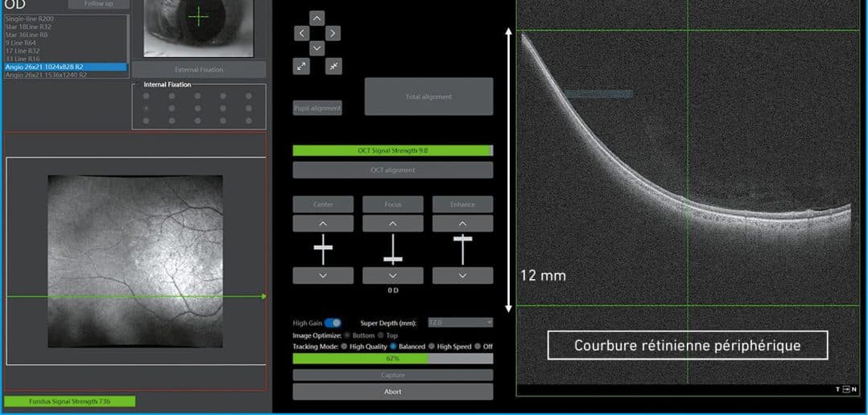Select bottom-right Internal Fixation dot
Viewport: 868px width, 415px height.
(x=249, y=121)
